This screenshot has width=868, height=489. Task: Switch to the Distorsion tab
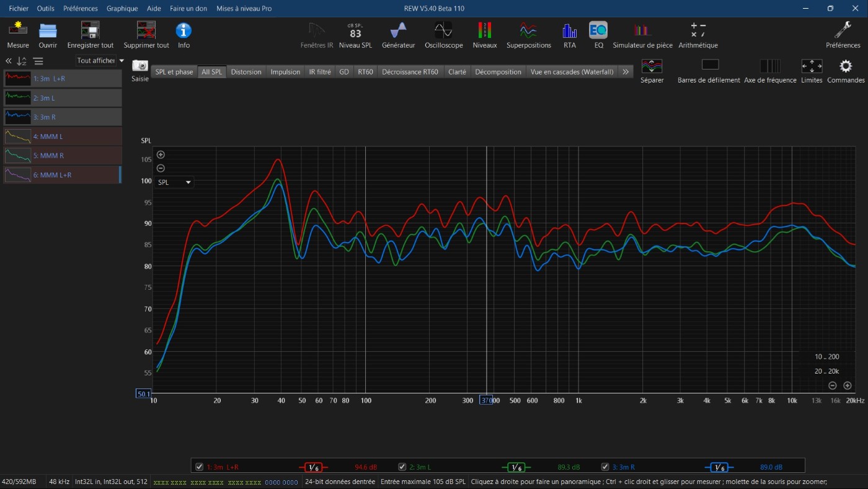(246, 72)
